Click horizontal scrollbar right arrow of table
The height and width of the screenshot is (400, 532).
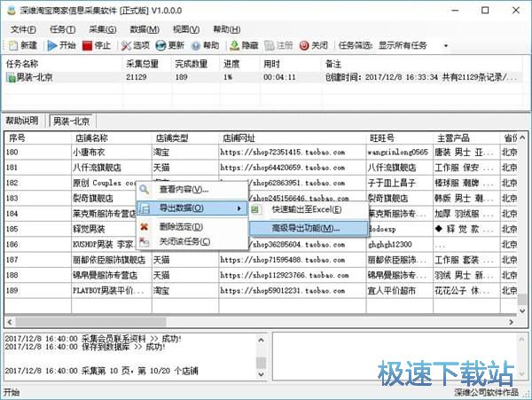point(511,322)
